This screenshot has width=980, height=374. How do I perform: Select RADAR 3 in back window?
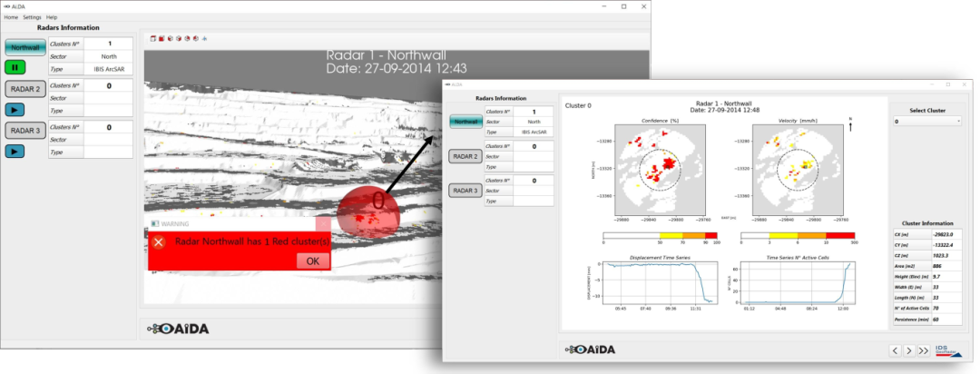[x=25, y=130]
